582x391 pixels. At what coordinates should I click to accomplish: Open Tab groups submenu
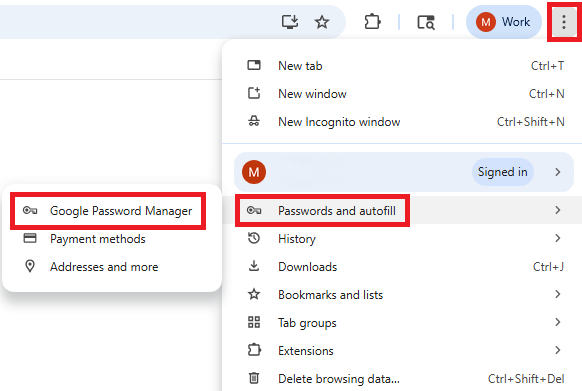click(x=402, y=322)
